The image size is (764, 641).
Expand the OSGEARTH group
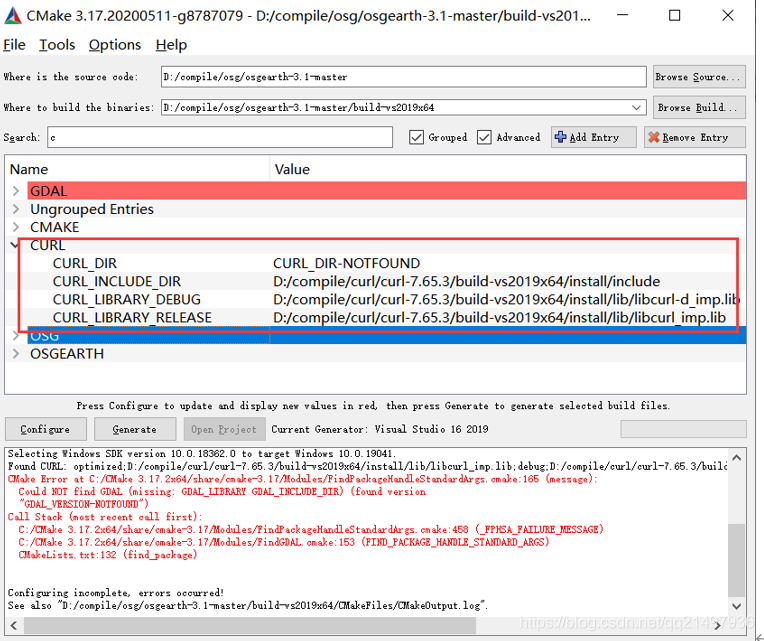(16, 354)
